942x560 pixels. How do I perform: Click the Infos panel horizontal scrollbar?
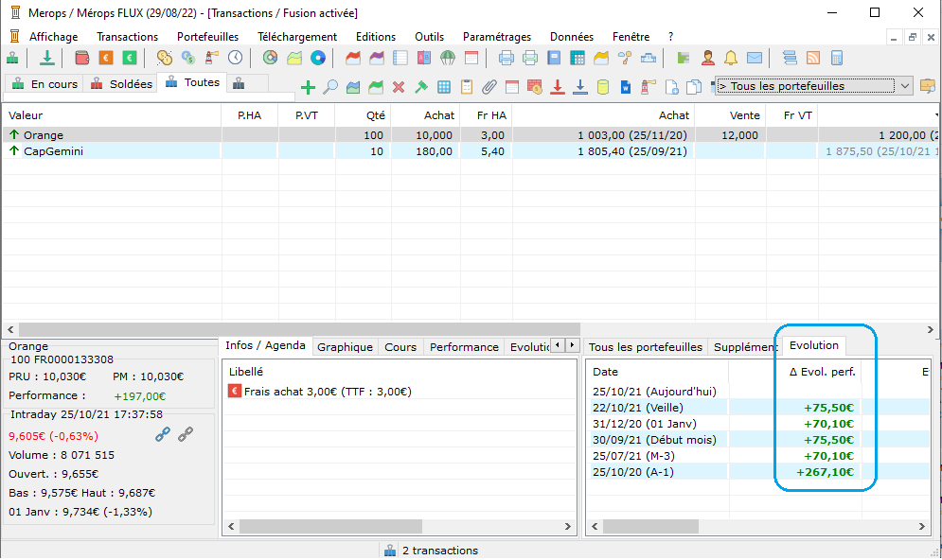330,526
